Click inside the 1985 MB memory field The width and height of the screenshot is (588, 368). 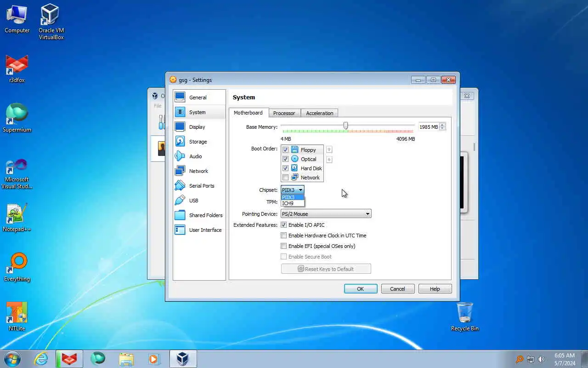[x=428, y=127]
